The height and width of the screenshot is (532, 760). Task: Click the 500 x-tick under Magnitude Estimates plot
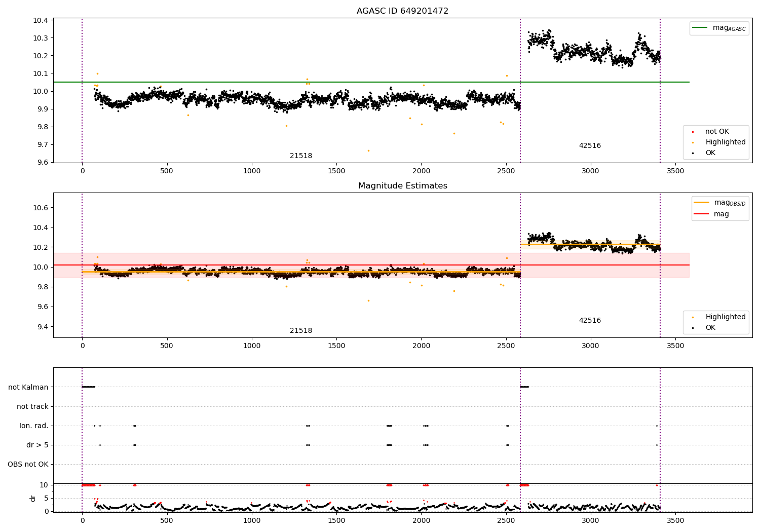point(167,346)
